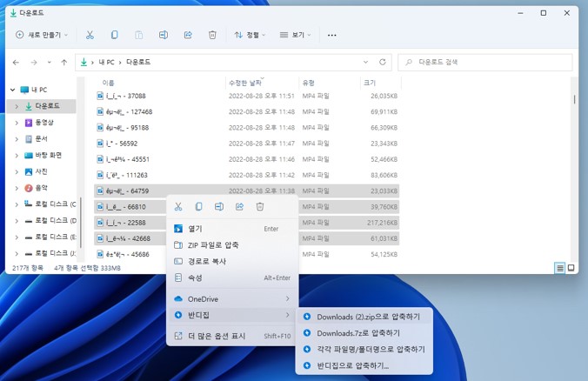Choose ZIP 파일로 압축 in the context menu
The width and height of the screenshot is (588, 381).
pyautogui.click(x=232, y=245)
